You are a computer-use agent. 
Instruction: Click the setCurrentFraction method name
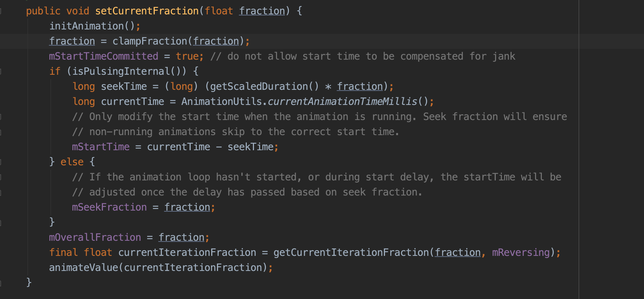click(147, 11)
